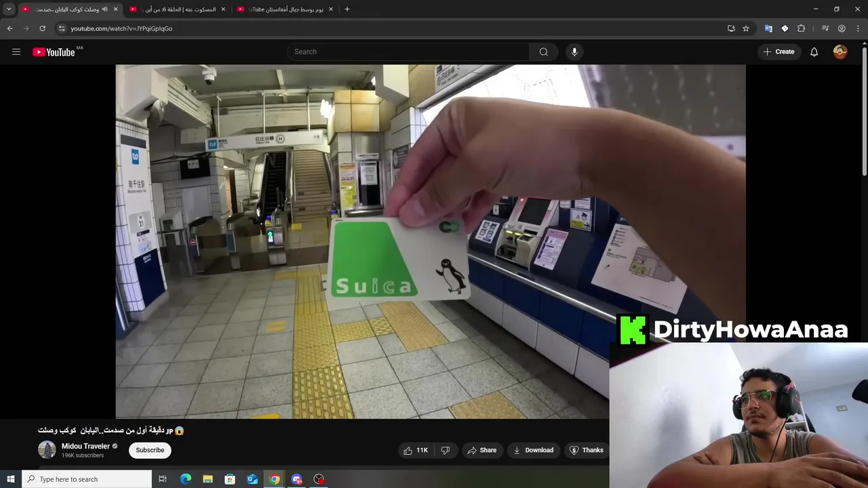Click the '196K subscribers' text
Image resolution: width=868 pixels, height=488 pixels.
tap(83, 455)
